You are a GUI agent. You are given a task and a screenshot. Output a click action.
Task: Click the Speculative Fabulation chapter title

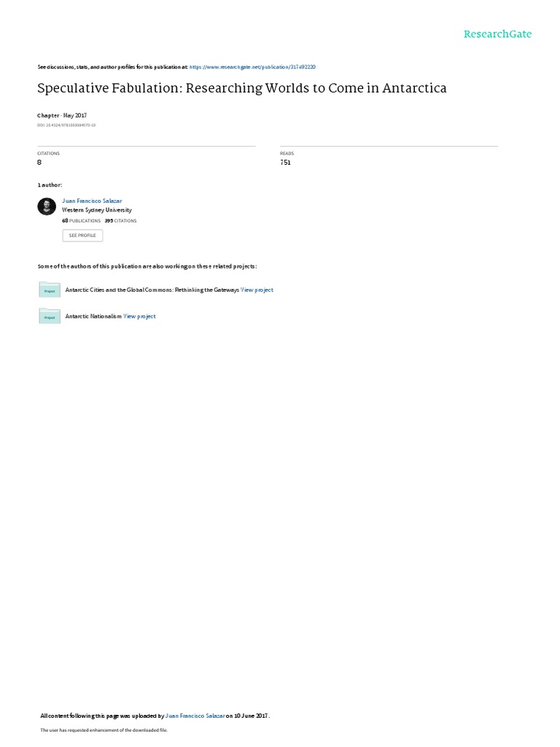click(242, 88)
